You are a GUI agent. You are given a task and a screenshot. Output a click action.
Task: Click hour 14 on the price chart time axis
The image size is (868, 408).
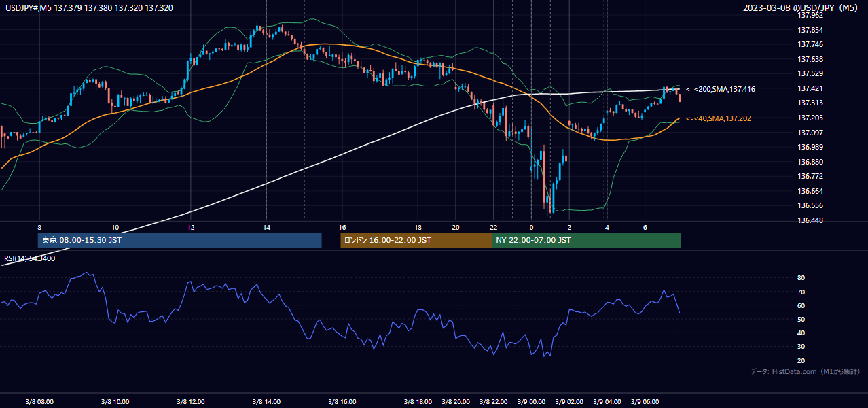(x=267, y=227)
